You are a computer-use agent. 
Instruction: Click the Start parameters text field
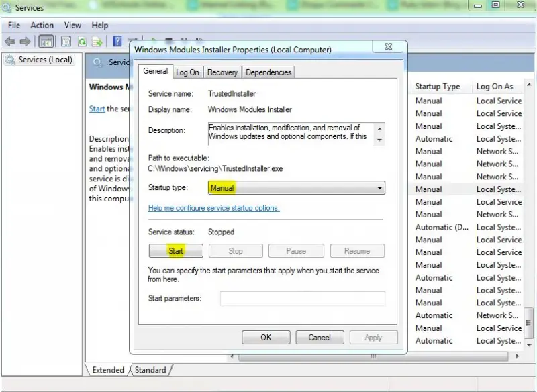pyautogui.click(x=303, y=298)
